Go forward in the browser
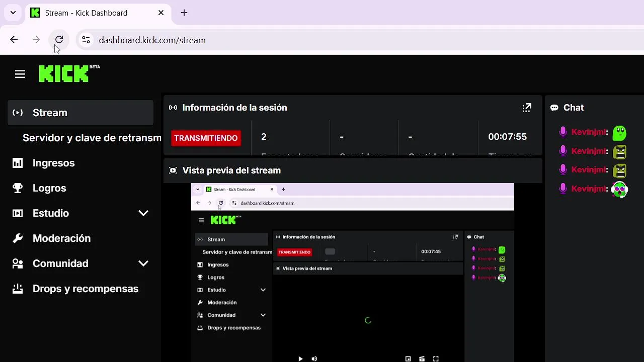Image resolution: width=644 pixels, height=362 pixels. 36,40
